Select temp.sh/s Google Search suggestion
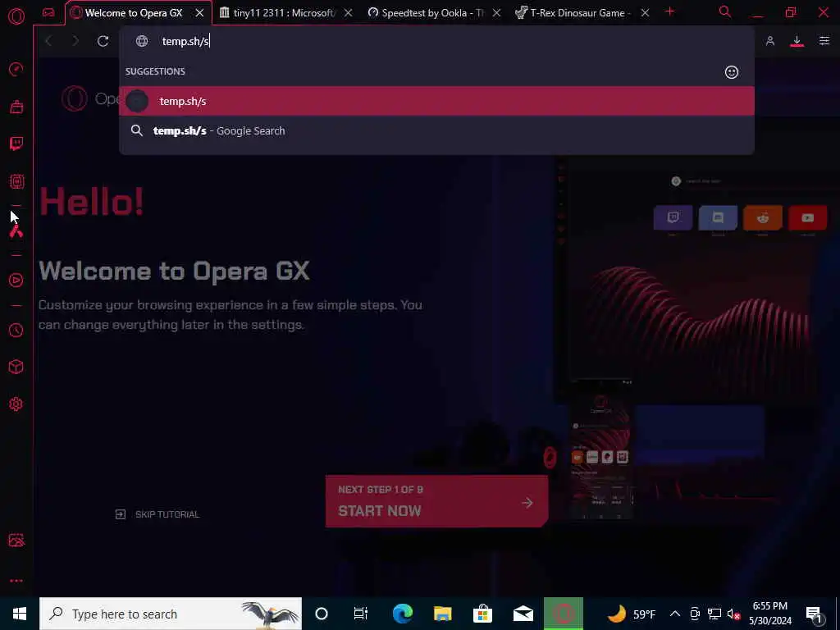The image size is (840, 630). [x=436, y=130]
